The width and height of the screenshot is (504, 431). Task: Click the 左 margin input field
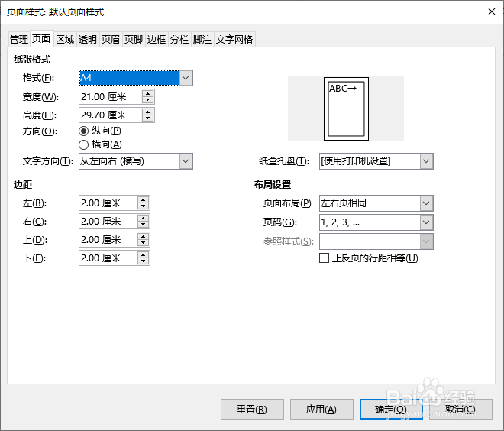108,203
